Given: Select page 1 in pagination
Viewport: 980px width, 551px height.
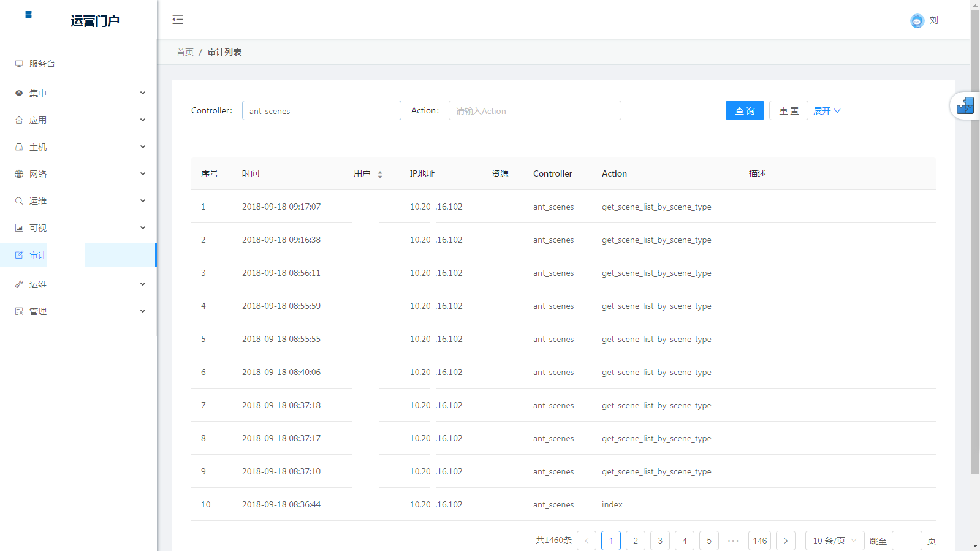Looking at the screenshot, I should tap(611, 541).
